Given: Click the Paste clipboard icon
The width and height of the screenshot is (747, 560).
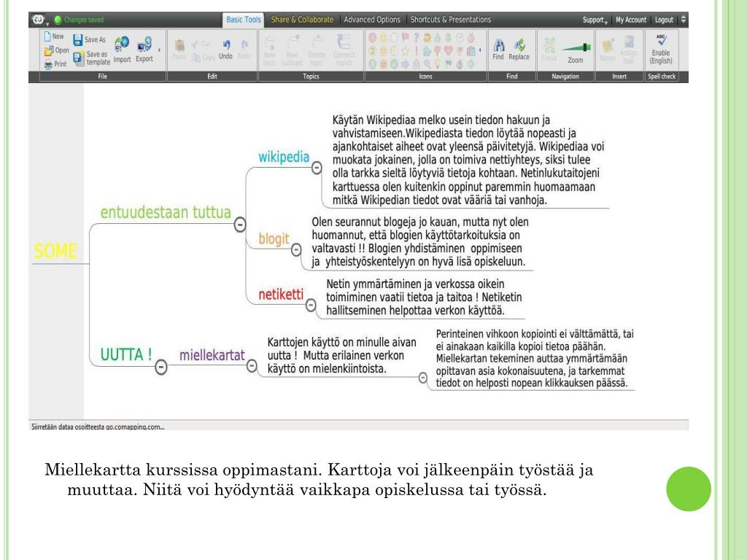Looking at the screenshot, I should (179, 45).
